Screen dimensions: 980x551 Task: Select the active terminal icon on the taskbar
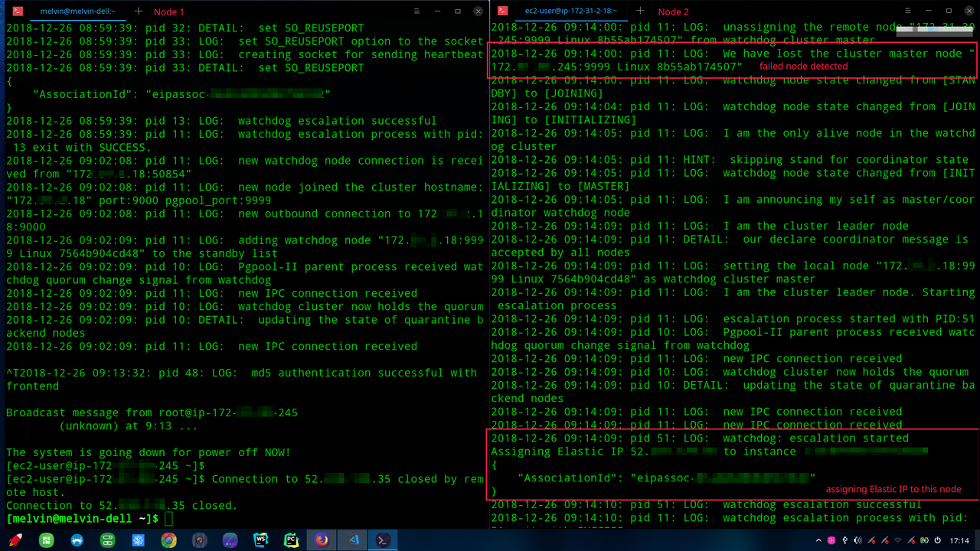(384, 540)
